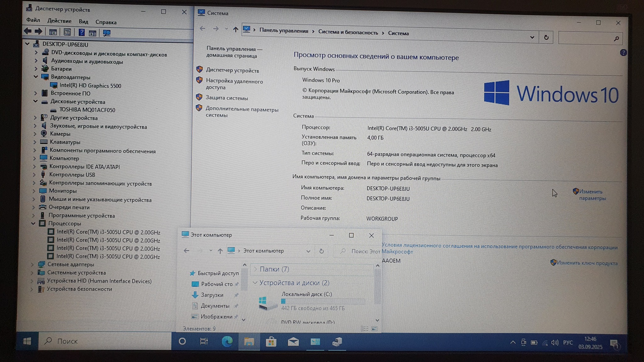Screen dimensions: 644x362
Task: Collapse the Видеоадаптеры tree node
Action: pyautogui.click(x=36, y=77)
